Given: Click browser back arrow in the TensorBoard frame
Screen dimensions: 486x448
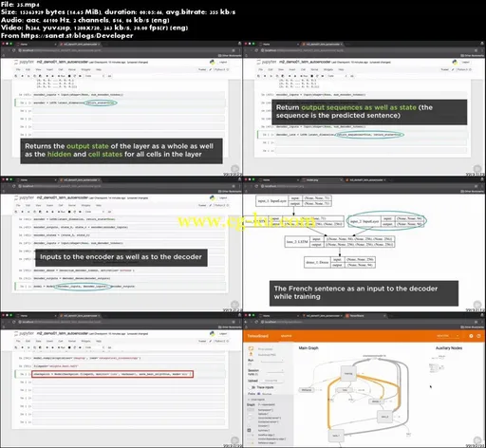Looking at the screenshot, I should pyautogui.click(x=247, y=322).
